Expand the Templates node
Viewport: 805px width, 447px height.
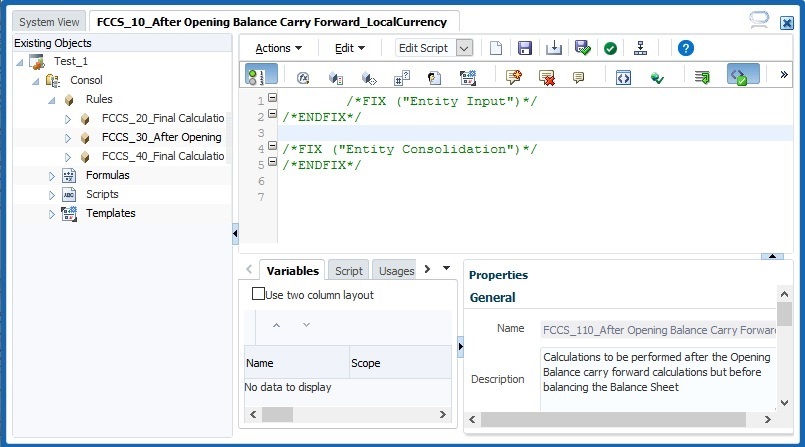tap(52, 214)
